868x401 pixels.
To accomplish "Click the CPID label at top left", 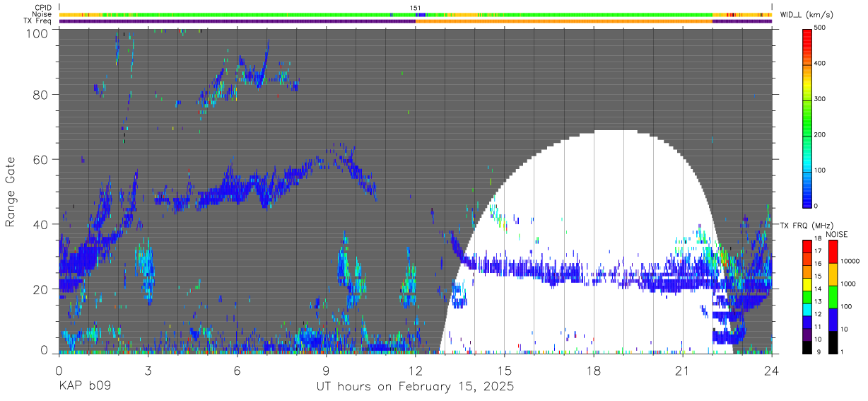I will pyautogui.click(x=43, y=8).
